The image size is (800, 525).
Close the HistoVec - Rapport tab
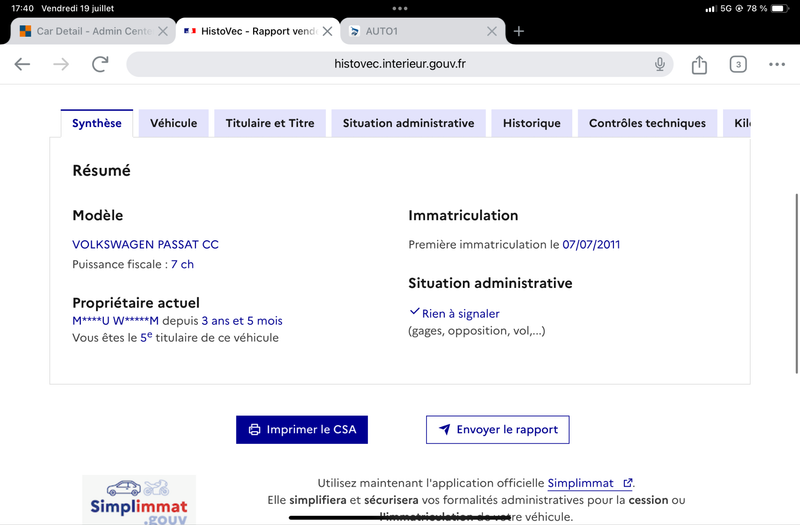(328, 31)
